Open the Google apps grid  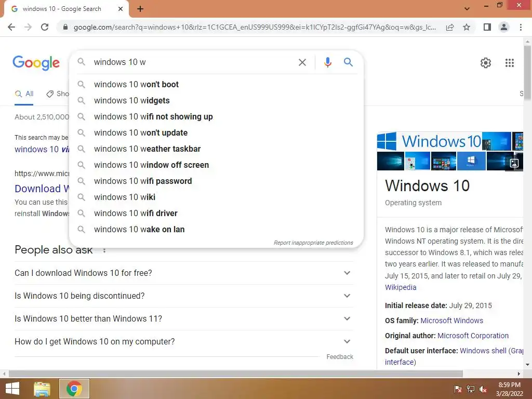[x=510, y=63]
